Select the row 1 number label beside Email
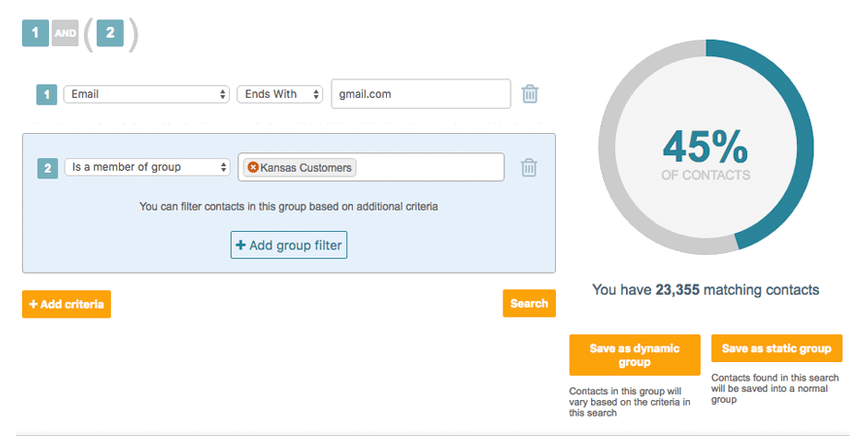This screenshot has width=868, height=436. point(46,94)
